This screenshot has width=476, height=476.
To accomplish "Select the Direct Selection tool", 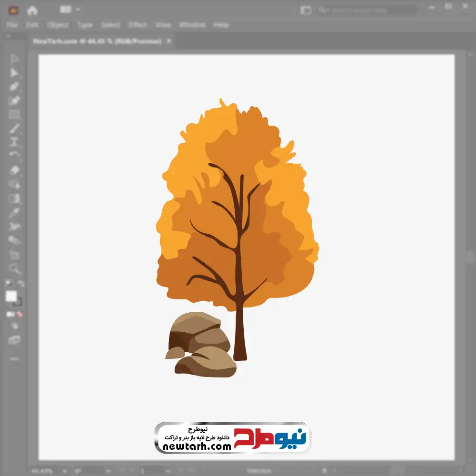I will (x=14, y=72).
